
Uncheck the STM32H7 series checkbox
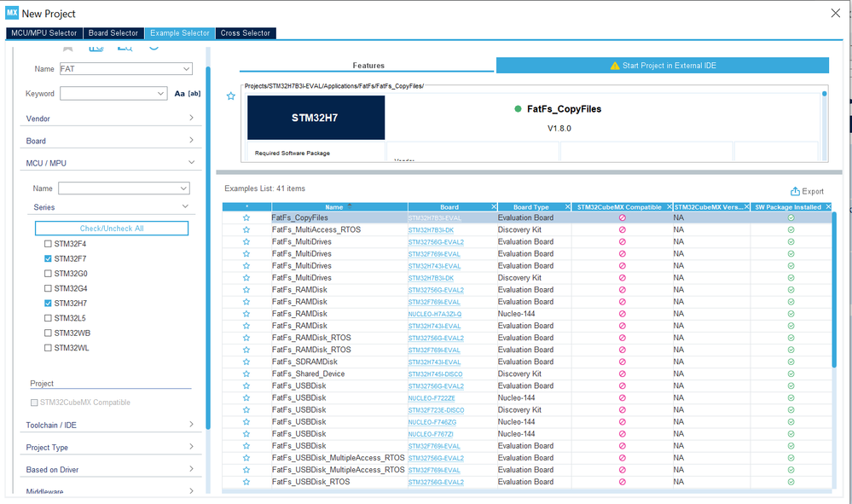48,304
